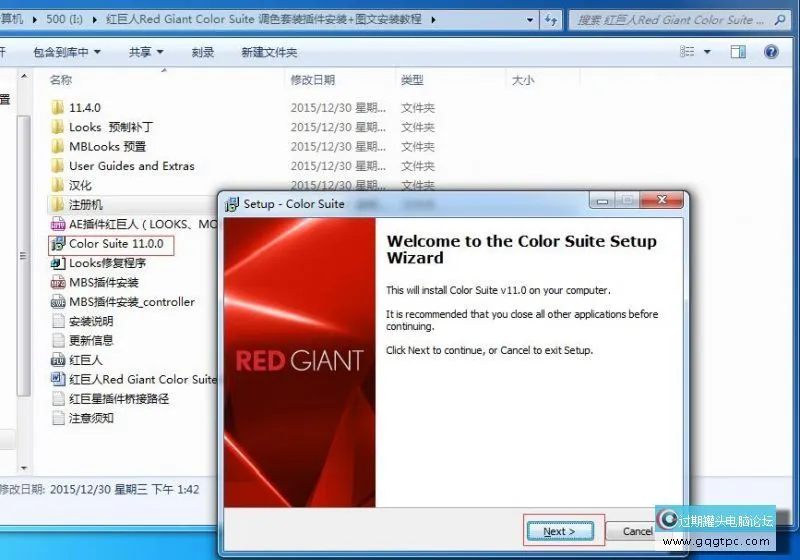The width and height of the screenshot is (800, 560).
Task: Select MBS插件安装_controller swf icon
Action: click(x=58, y=302)
